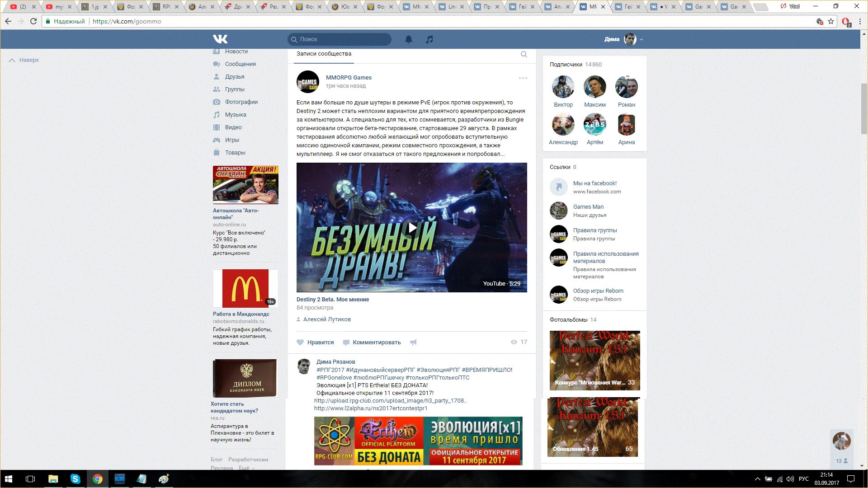Open subscriber Александр's avatar
868x488 pixels.
tap(563, 124)
